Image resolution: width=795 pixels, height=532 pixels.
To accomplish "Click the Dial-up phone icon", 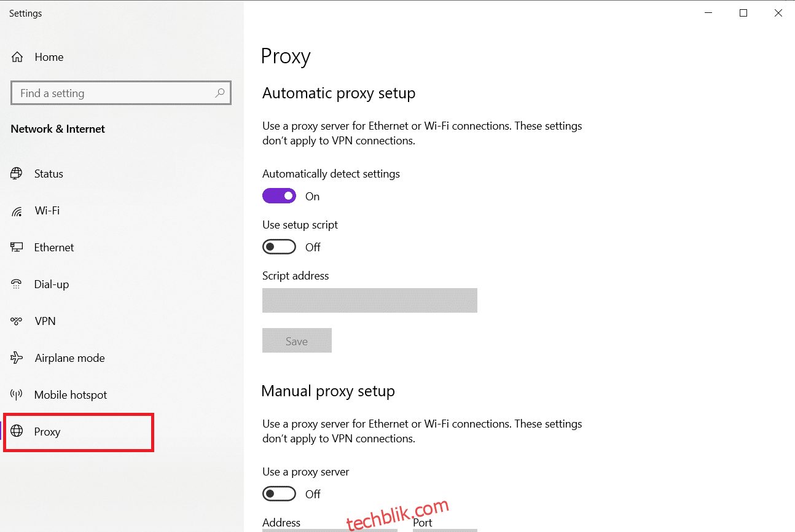I will click(17, 284).
